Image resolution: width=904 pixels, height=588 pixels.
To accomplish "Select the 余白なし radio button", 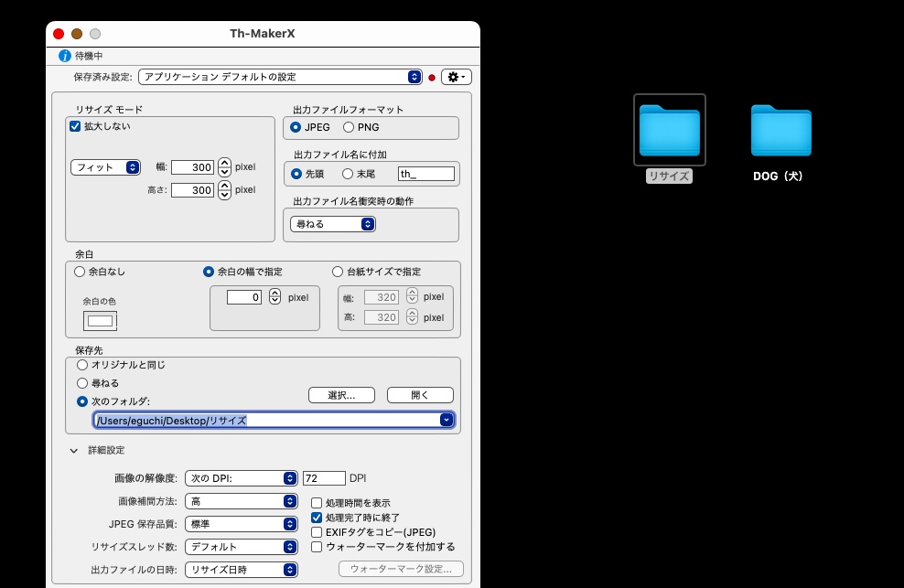I will (x=81, y=272).
